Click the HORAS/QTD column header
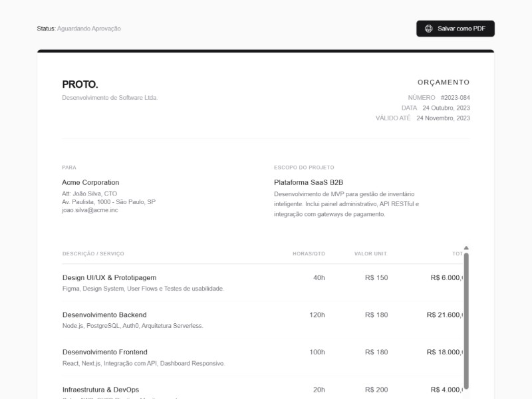Viewport: 532px width, 399px height. pos(309,254)
